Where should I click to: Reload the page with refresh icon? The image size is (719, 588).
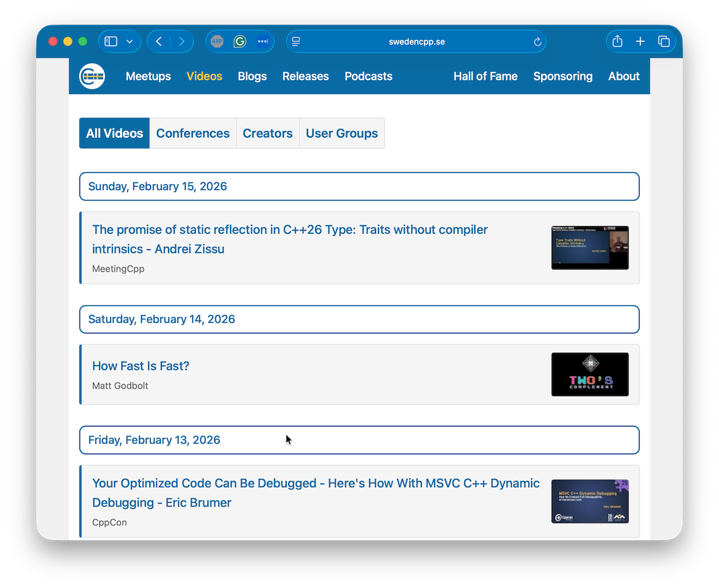pos(537,42)
